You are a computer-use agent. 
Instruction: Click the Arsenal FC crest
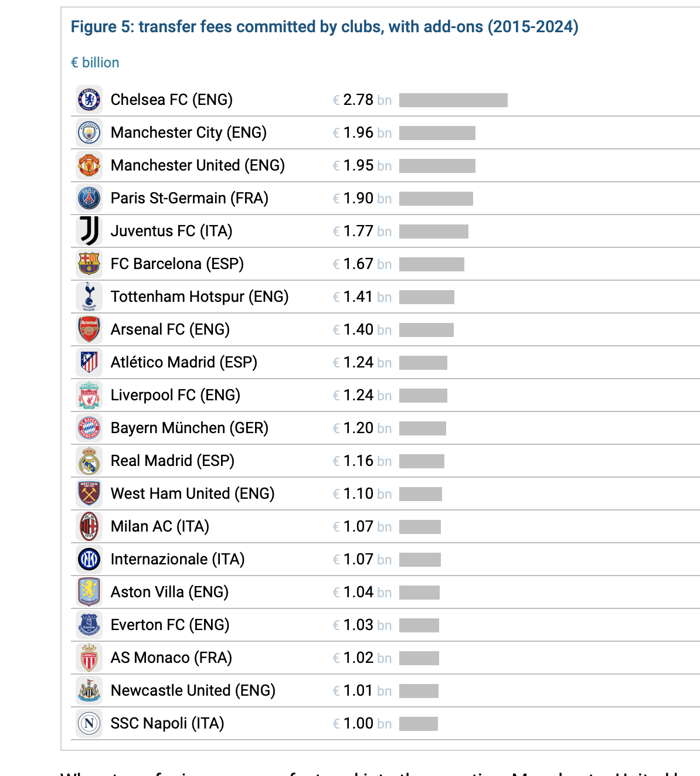pos(89,329)
